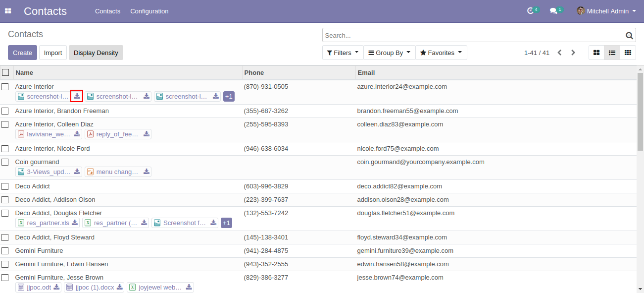Tick the select-all checkbox in header
Screen dimensions: 644x293
coord(5,72)
